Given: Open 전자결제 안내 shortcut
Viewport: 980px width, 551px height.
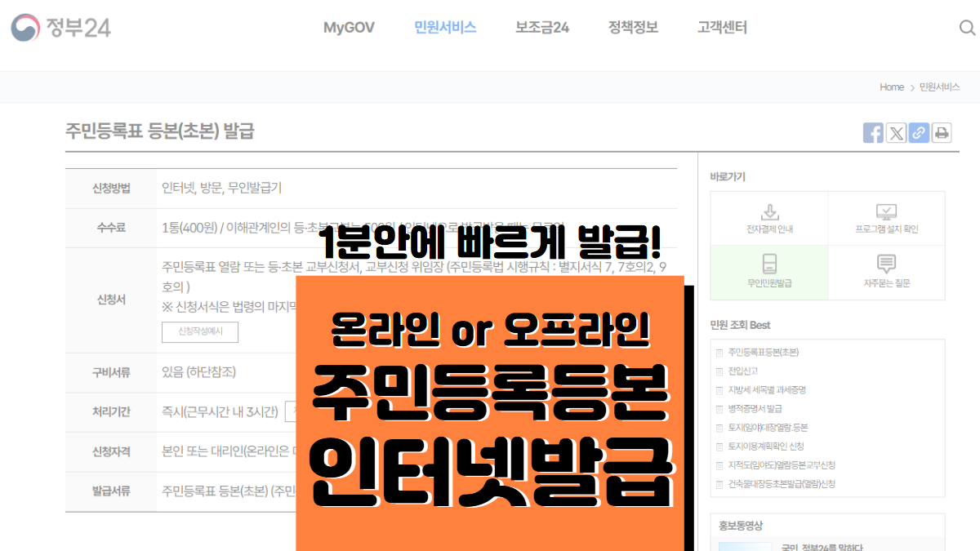Looking at the screenshot, I should (x=768, y=219).
